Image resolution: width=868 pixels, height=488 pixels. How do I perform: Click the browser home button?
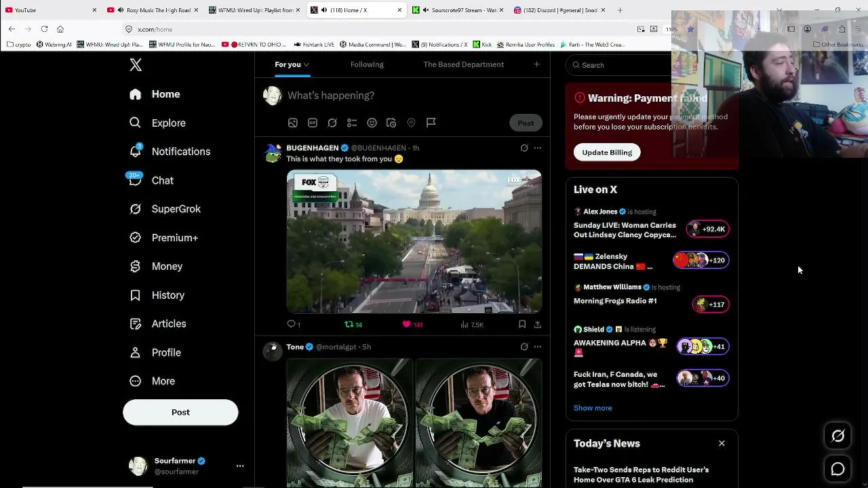pos(60,29)
